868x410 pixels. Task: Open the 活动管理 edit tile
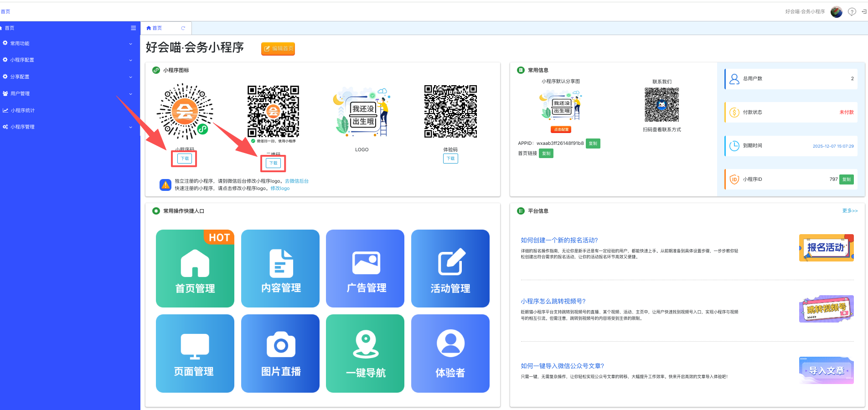pos(450,268)
